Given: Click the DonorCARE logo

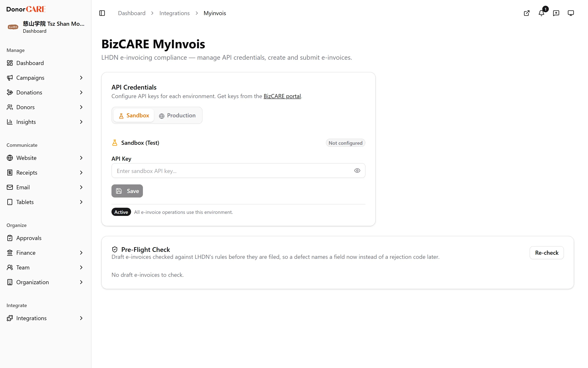Looking at the screenshot, I should (x=26, y=9).
